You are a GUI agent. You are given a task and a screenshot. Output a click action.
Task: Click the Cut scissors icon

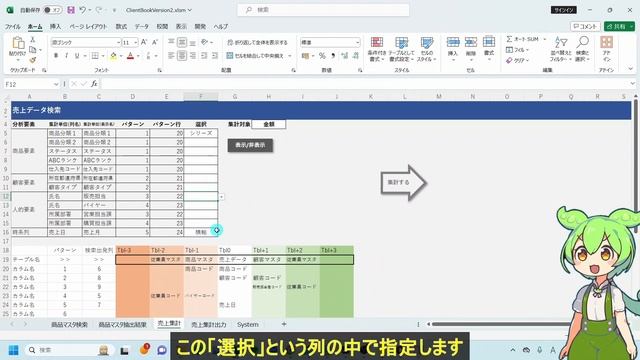click(x=33, y=40)
